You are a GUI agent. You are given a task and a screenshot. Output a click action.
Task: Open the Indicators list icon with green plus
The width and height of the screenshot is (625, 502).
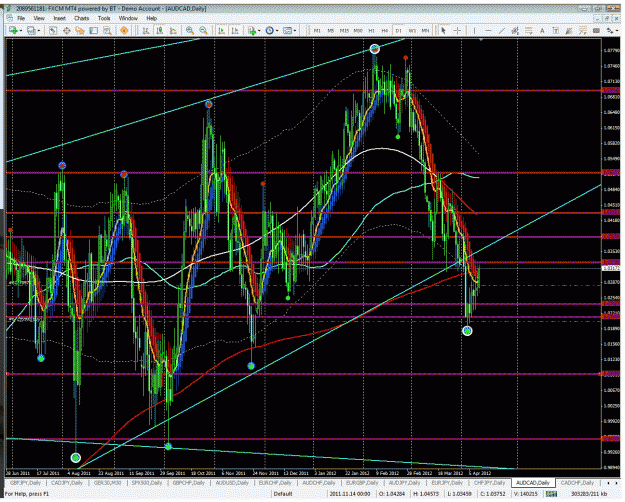coord(252,31)
